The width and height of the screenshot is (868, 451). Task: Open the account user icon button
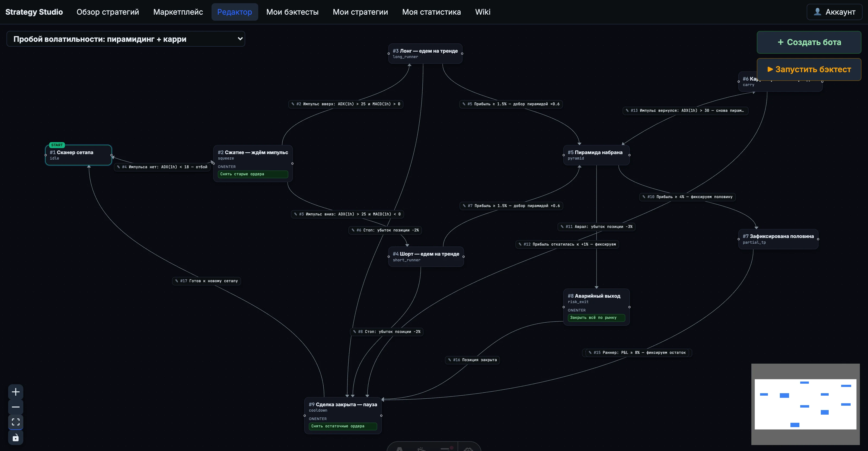tap(834, 12)
